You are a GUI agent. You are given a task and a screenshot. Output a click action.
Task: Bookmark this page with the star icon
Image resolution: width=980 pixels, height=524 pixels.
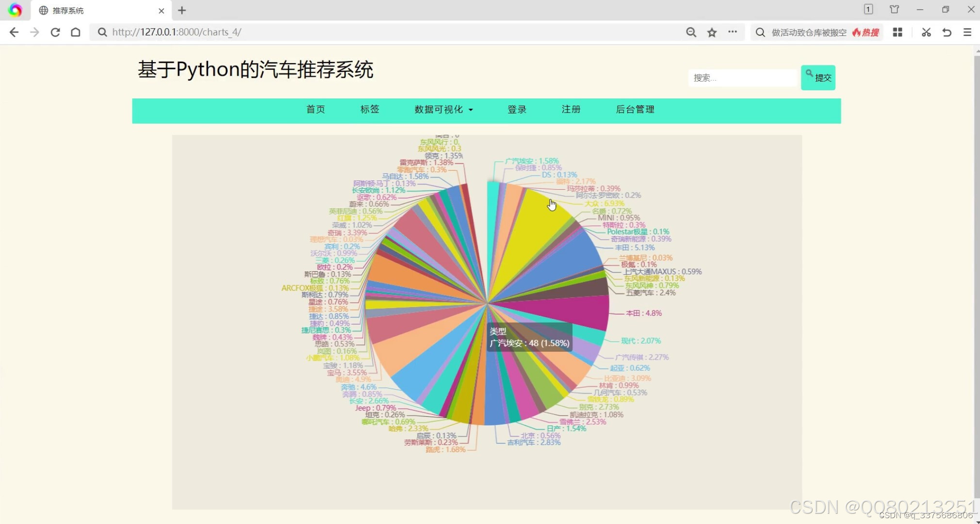coord(712,32)
